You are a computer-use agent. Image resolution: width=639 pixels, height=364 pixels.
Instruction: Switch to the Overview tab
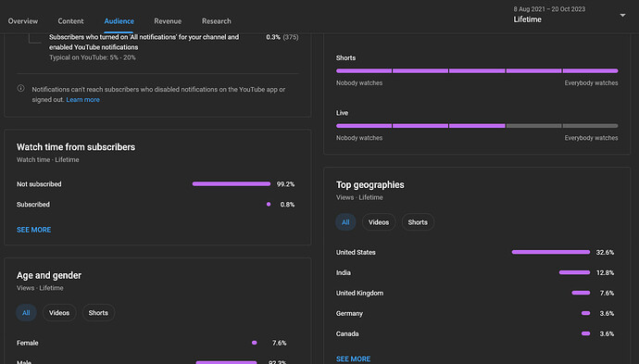pyautogui.click(x=23, y=20)
